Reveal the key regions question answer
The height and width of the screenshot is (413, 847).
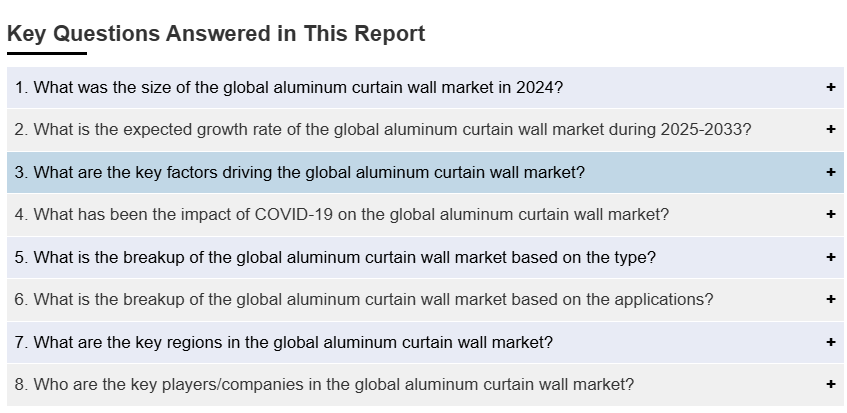pyautogui.click(x=284, y=342)
